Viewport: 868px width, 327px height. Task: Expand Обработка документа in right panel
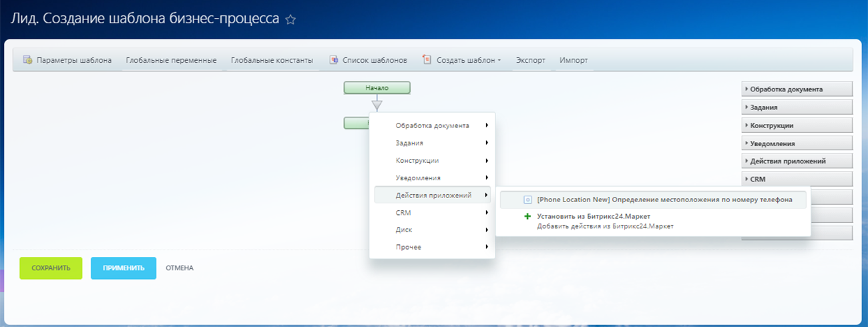(x=797, y=89)
